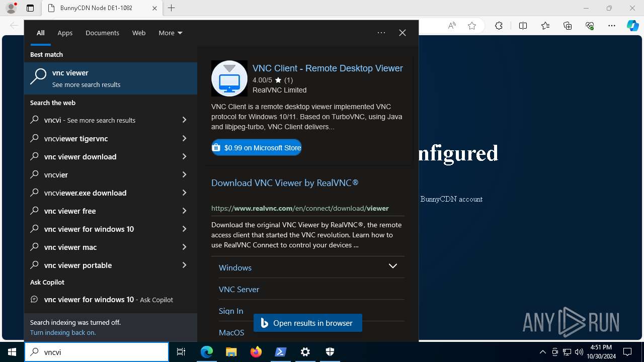Expand the vncviewer tigervnc suggestion arrow
Screen dimensions: 644x362
[x=184, y=138]
